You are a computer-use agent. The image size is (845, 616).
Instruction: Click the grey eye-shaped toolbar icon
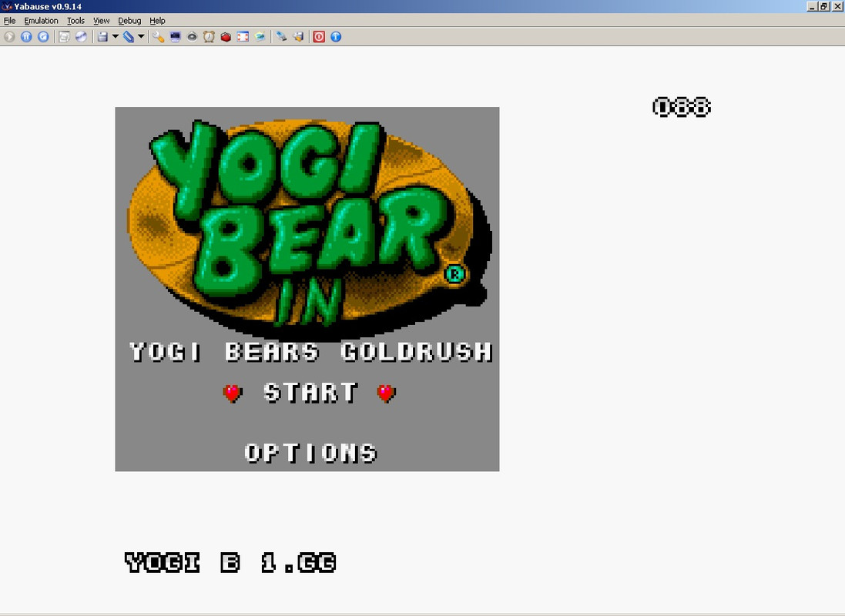tap(192, 37)
